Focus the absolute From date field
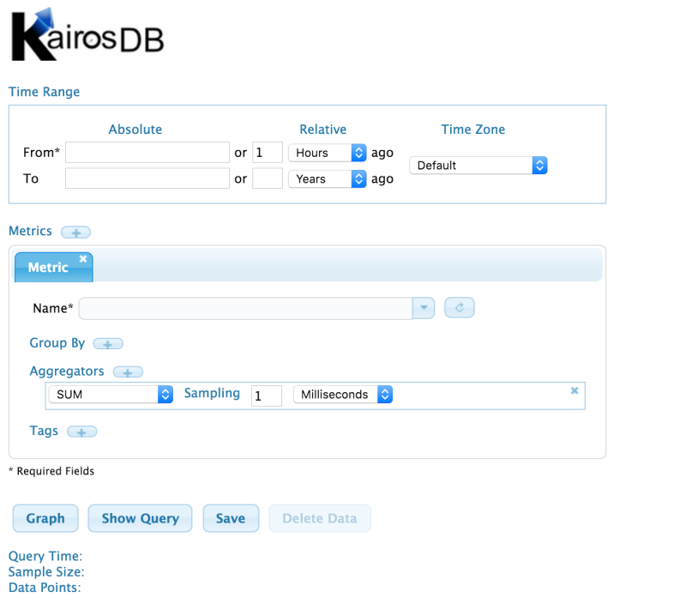 [x=147, y=153]
